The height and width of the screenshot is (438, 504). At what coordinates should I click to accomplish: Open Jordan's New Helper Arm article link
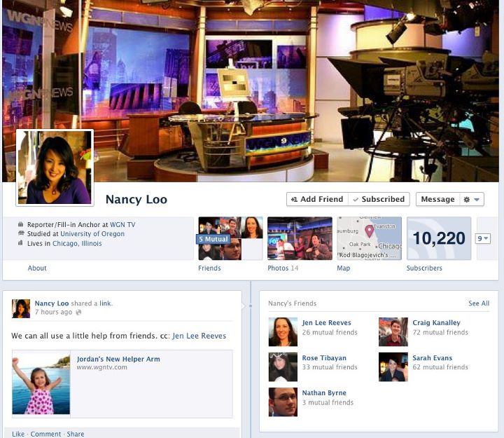tap(118, 359)
